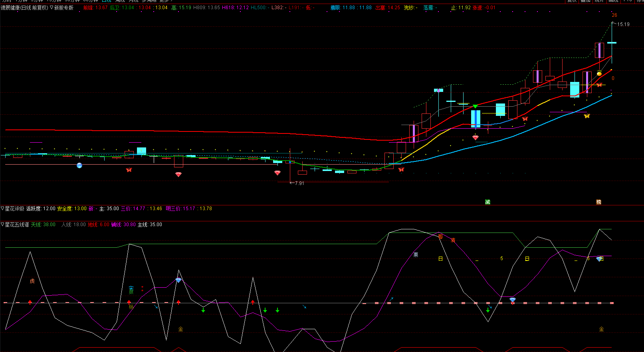
Task: Click the 安全度: 13.00 value
Action: click(72, 209)
